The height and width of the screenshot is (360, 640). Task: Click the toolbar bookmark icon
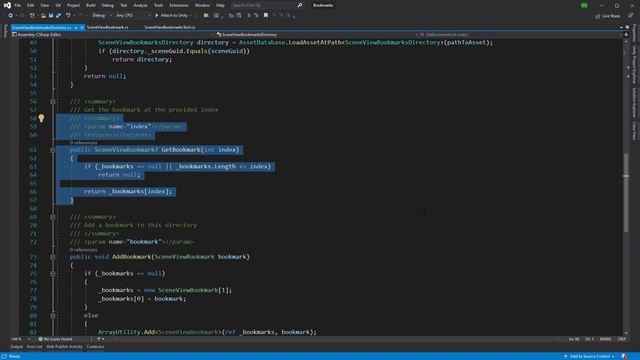tap(266, 16)
